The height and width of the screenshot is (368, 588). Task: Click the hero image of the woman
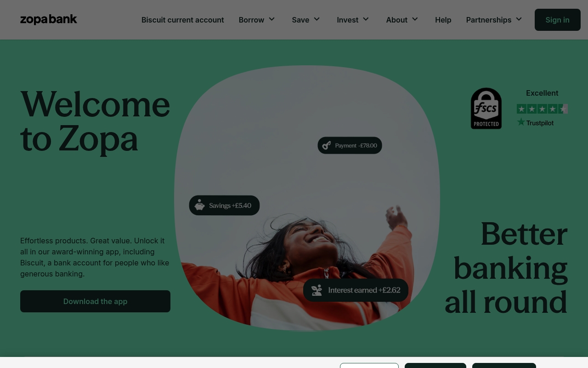click(307, 198)
